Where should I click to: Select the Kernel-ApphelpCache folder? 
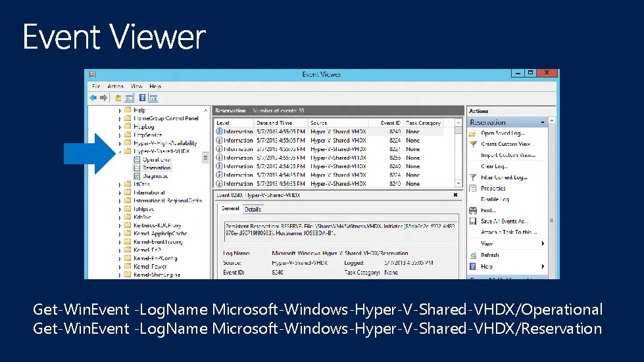156,233
